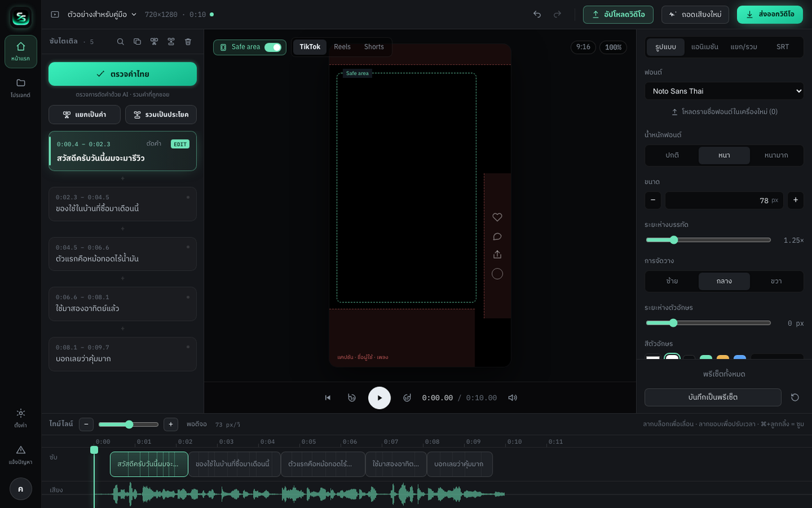Rewind 10 seconds
Screen dimensions: 812x508
pos(352,398)
